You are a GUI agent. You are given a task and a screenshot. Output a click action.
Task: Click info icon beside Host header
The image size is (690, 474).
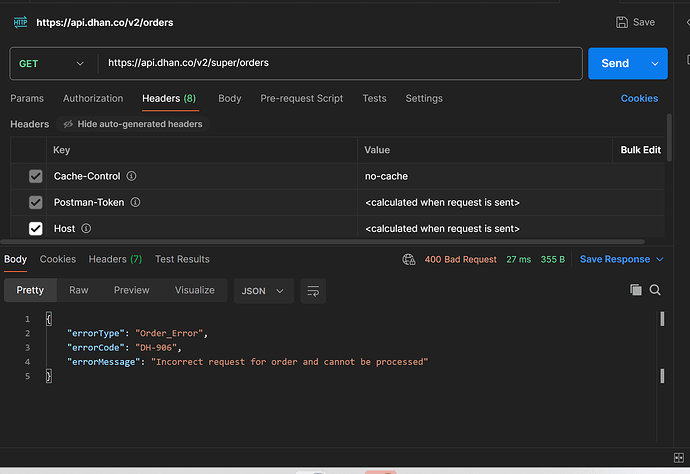[86, 228]
